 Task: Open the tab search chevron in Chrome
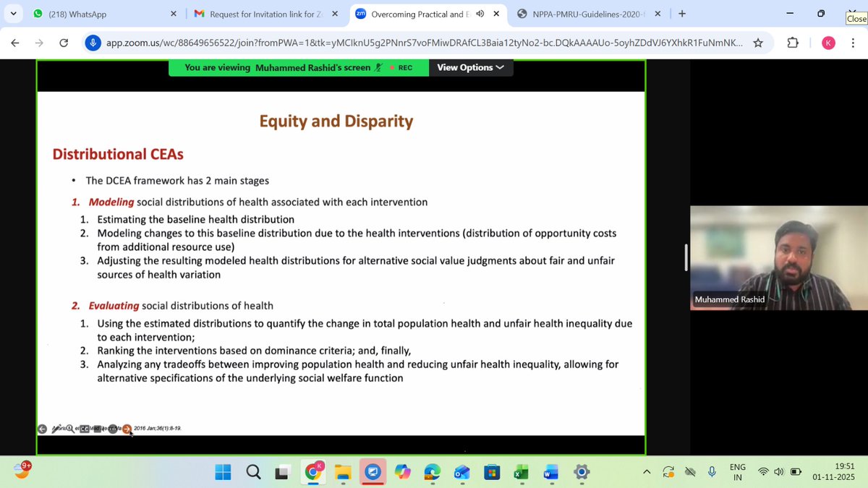click(x=14, y=14)
